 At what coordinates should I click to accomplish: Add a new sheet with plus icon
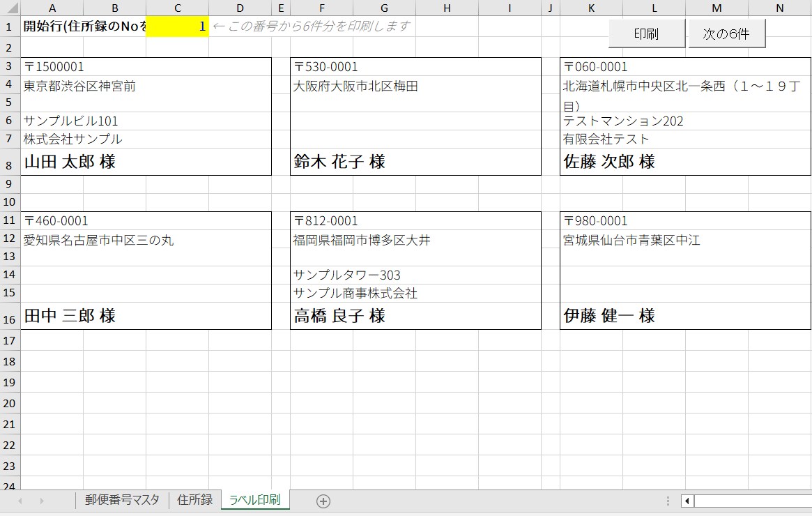323,501
